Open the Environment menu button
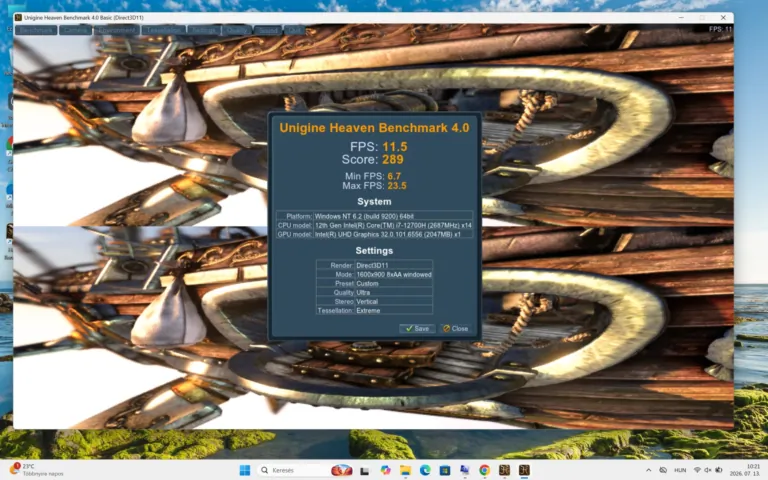The width and height of the screenshot is (768, 480). point(117,30)
